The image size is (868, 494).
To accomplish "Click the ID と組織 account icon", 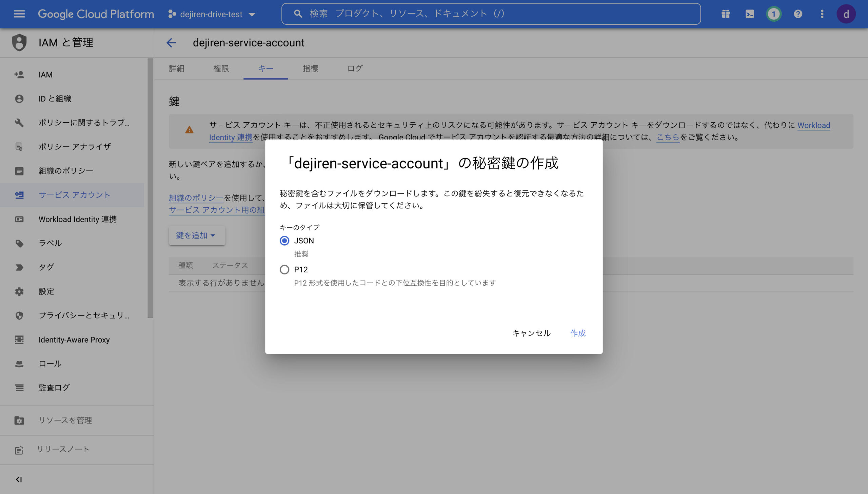I will pos(19,99).
